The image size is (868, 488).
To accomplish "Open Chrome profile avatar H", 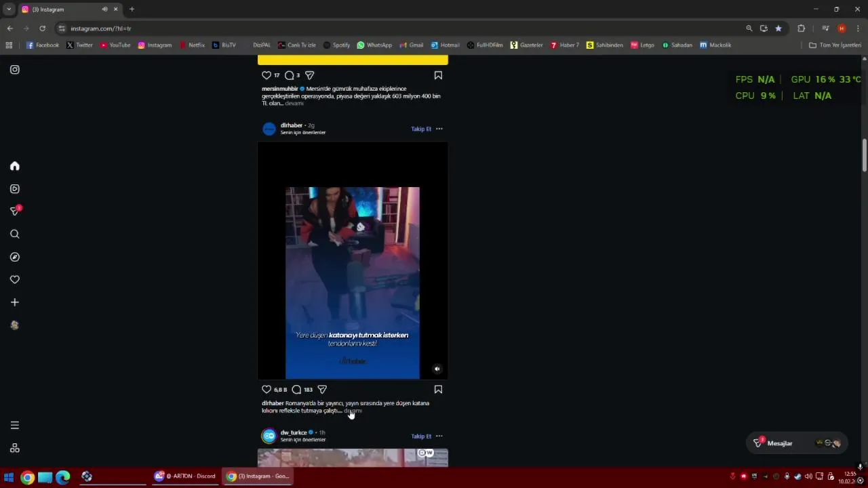I will click(x=842, y=28).
